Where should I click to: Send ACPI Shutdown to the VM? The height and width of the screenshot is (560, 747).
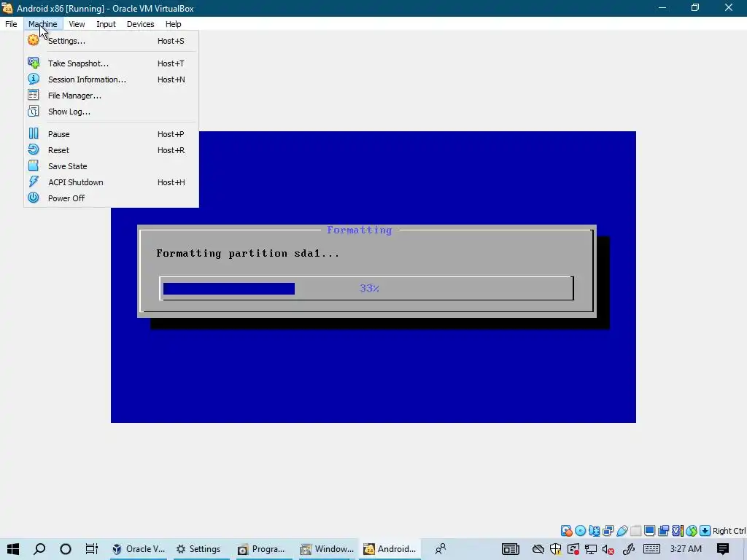pos(111,182)
